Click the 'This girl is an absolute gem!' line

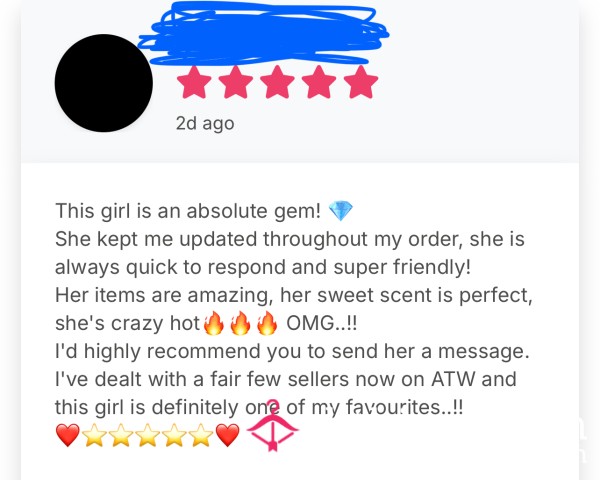(188, 211)
